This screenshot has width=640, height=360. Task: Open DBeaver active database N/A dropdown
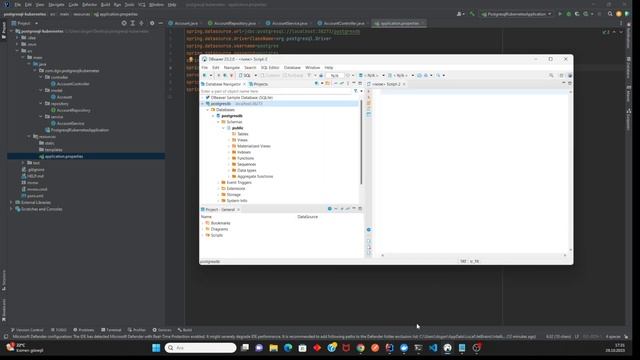click(x=371, y=76)
